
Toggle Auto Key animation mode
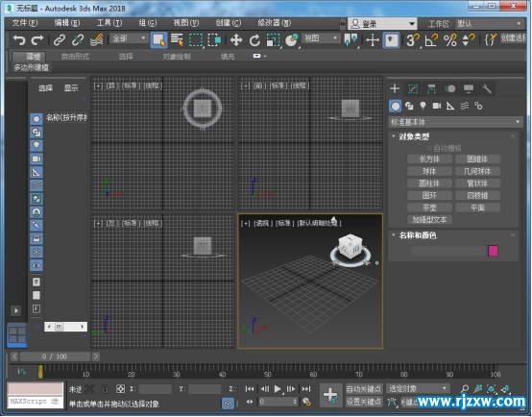(364, 389)
